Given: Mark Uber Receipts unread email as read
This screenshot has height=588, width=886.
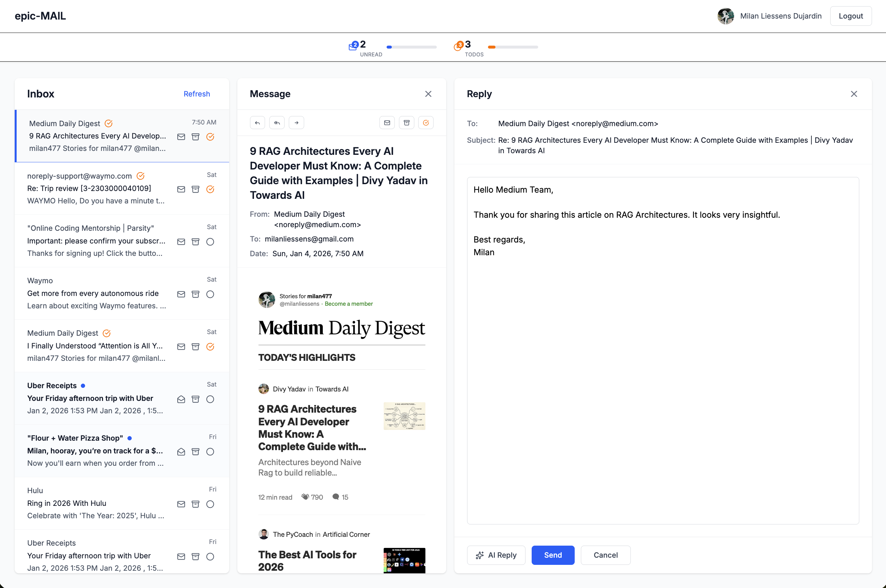Looking at the screenshot, I should point(181,399).
